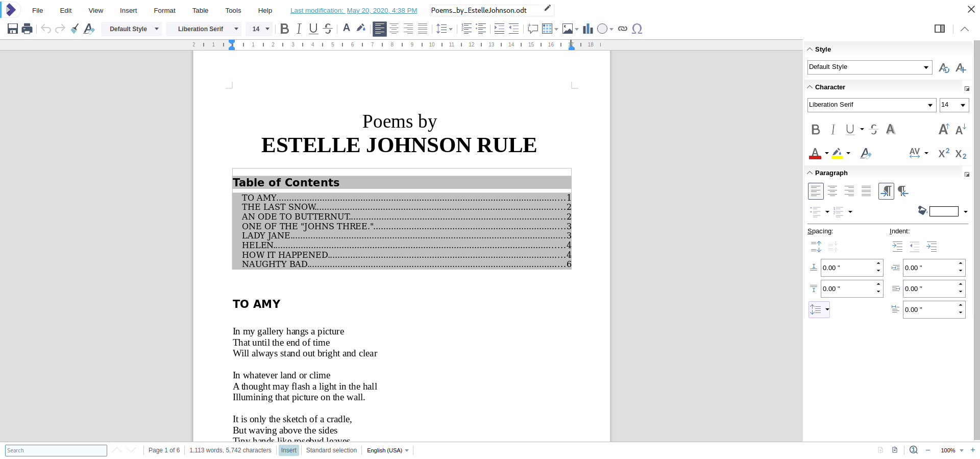Toggle Bold in the main toolbar
The height and width of the screenshot is (459, 980).
pyautogui.click(x=285, y=29)
